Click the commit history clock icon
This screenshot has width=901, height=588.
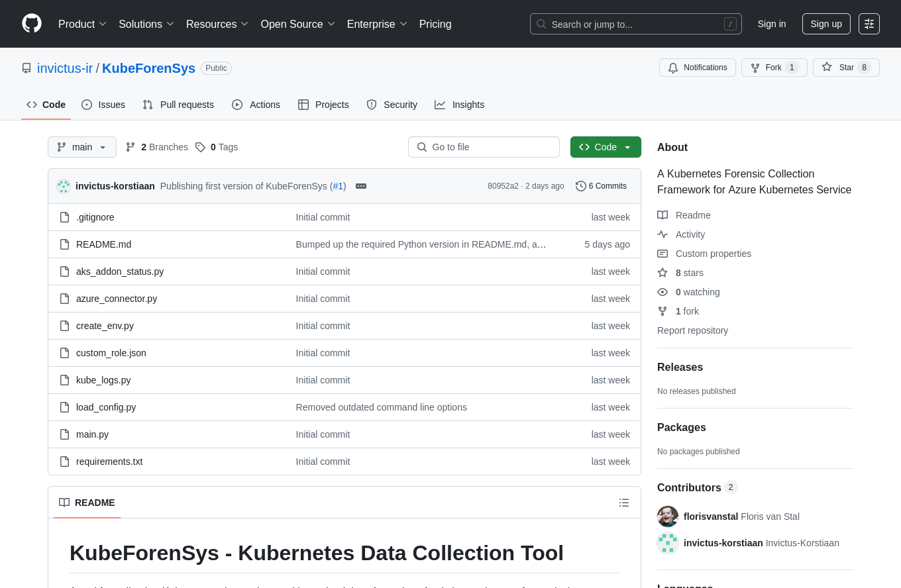581,186
